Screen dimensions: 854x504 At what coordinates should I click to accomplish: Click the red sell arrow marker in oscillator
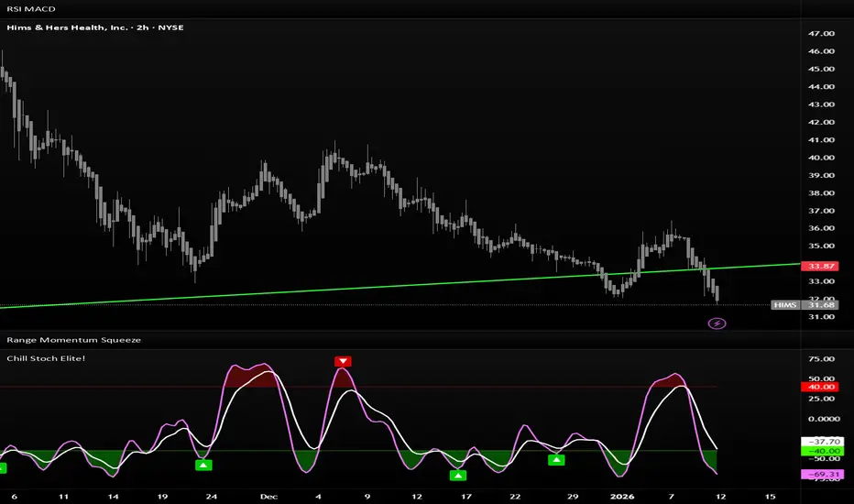pos(343,361)
